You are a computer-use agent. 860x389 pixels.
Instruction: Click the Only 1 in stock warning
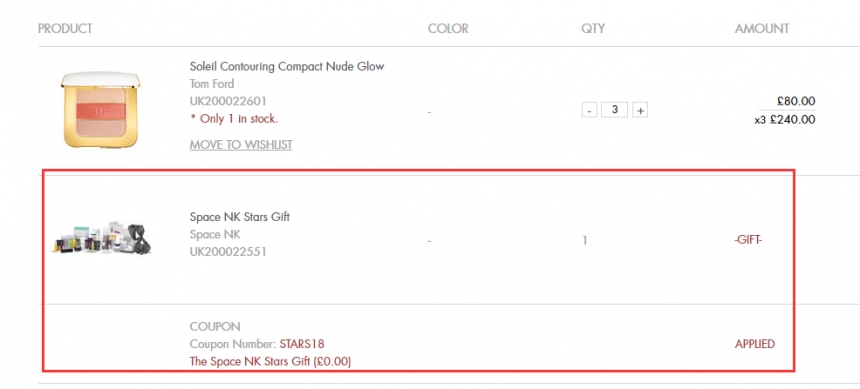click(x=234, y=119)
